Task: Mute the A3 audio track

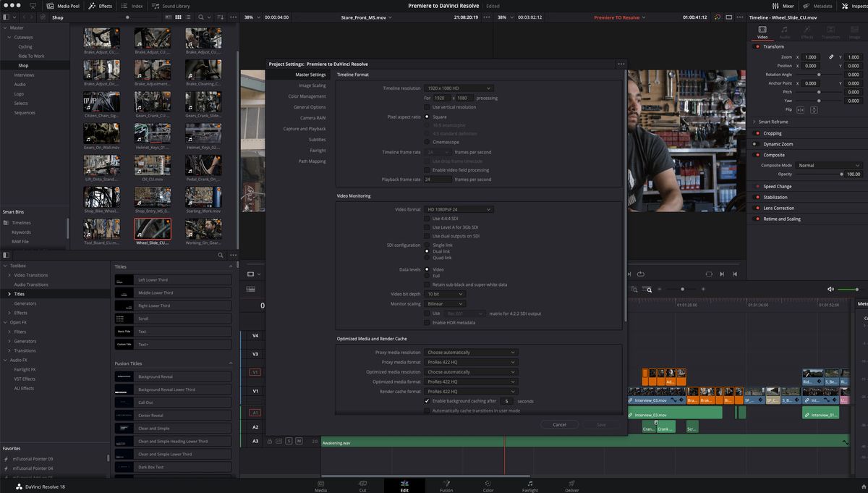Action: 299,441
